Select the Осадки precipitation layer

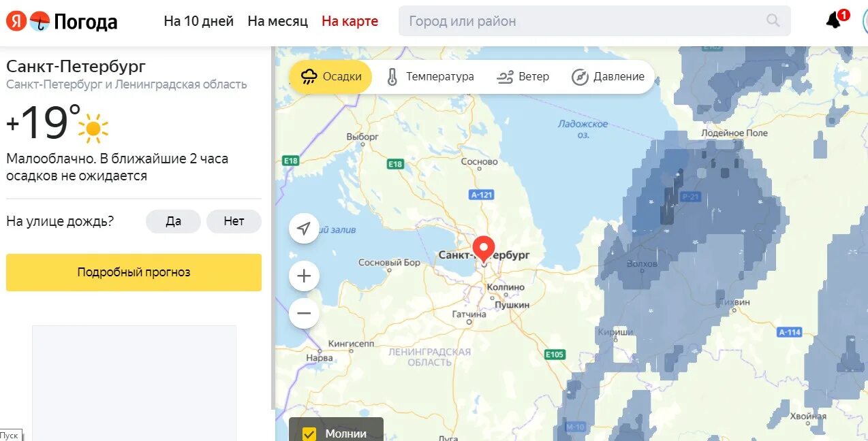(x=331, y=77)
